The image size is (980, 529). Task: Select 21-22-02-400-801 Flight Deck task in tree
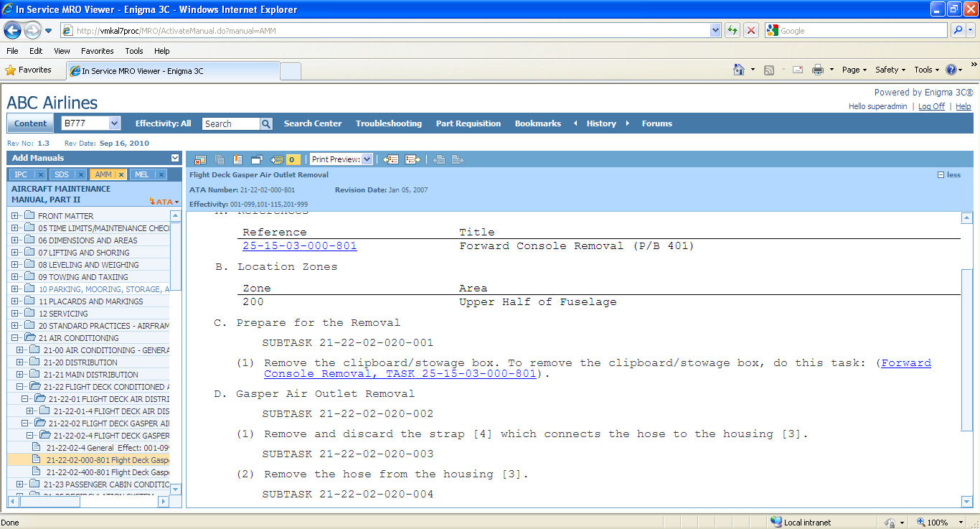(x=108, y=472)
